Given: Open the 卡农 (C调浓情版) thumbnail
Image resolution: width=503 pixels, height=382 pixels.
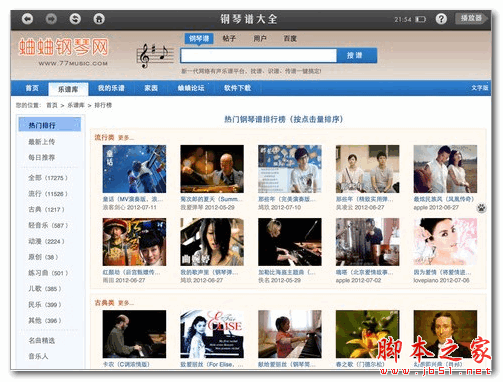Looking at the screenshot, I should point(134,334).
